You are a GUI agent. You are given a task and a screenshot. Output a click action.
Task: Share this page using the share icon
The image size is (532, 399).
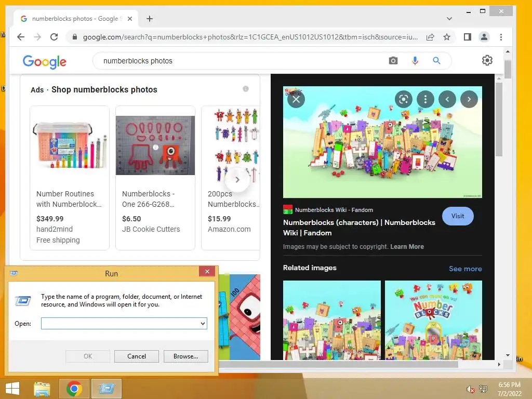(x=430, y=37)
